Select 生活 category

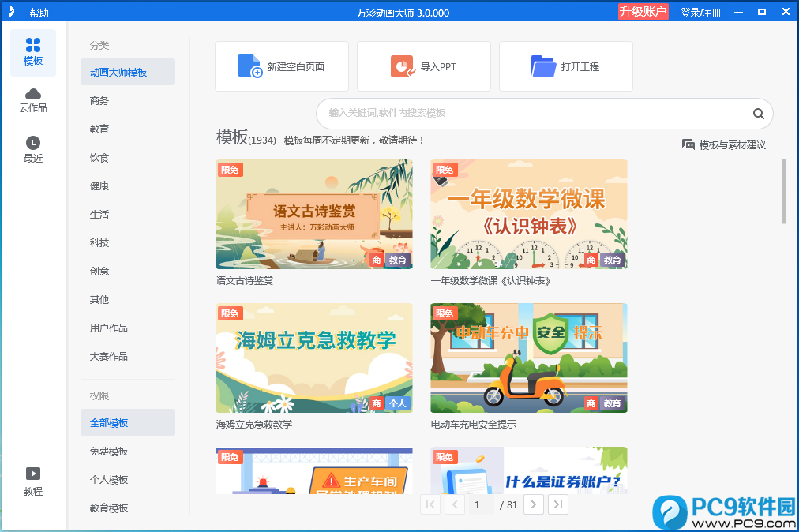(x=99, y=214)
